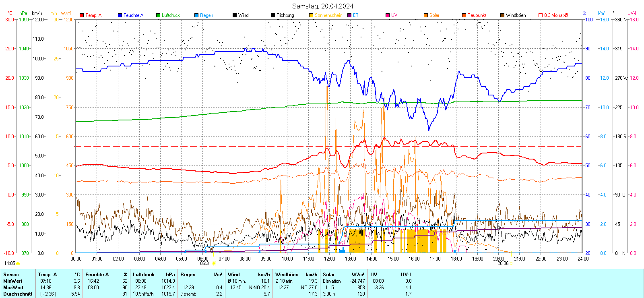Click the MaxWert row label

[x=13, y=288]
